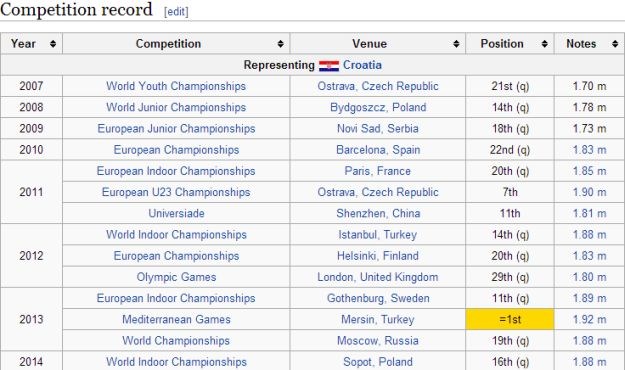The width and height of the screenshot is (625, 370).
Task: Open World Youth Championships 2007 link
Action: click(176, 86)
